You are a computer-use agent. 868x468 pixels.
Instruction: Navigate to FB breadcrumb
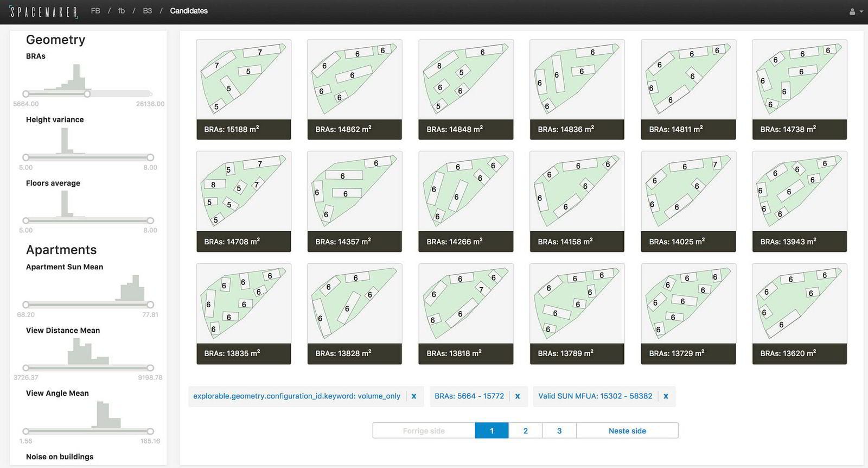point(95,11)
